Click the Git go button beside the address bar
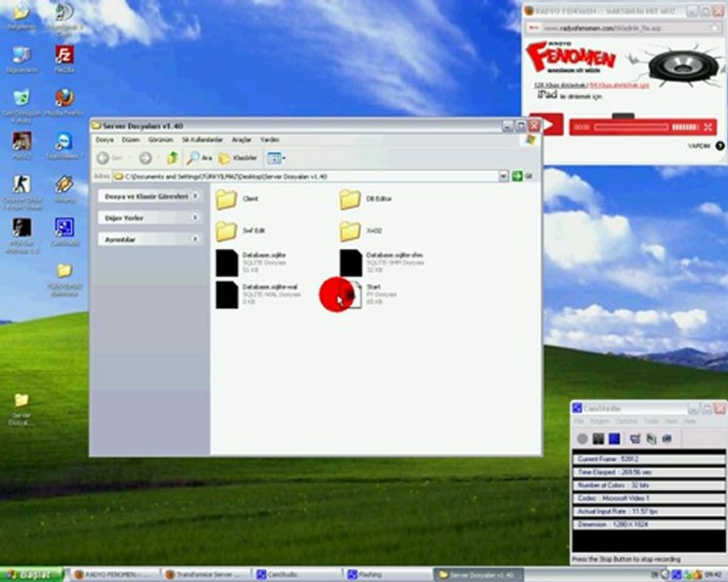This screenshot has height=582, width=728. (x=522, y=176)
